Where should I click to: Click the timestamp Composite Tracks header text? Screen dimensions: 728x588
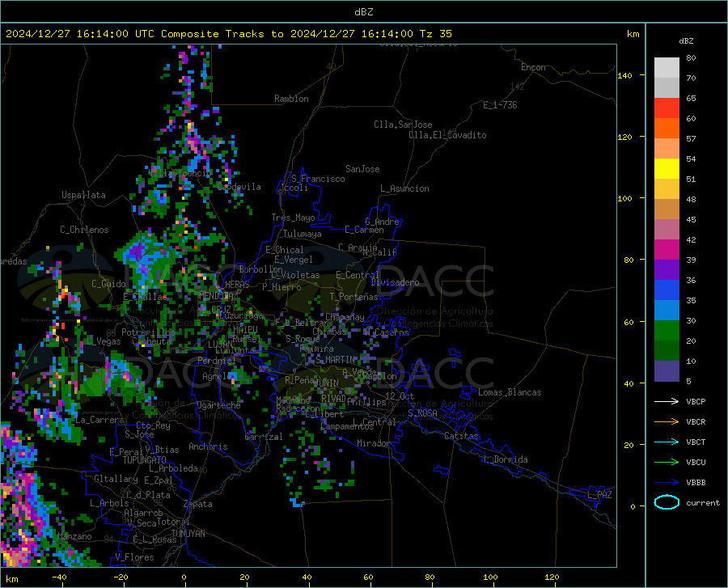pyautogui.click(x=228, y=34)
